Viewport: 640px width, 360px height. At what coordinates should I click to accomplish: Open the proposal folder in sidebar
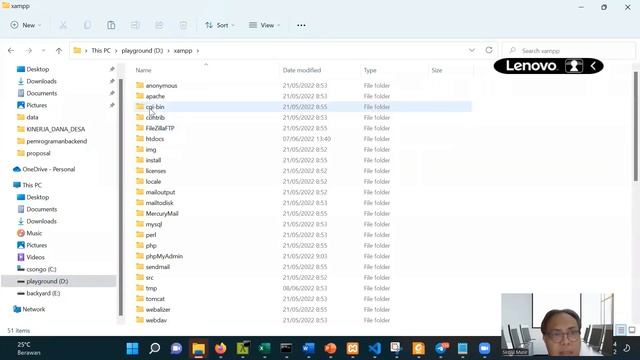point(38,153)
